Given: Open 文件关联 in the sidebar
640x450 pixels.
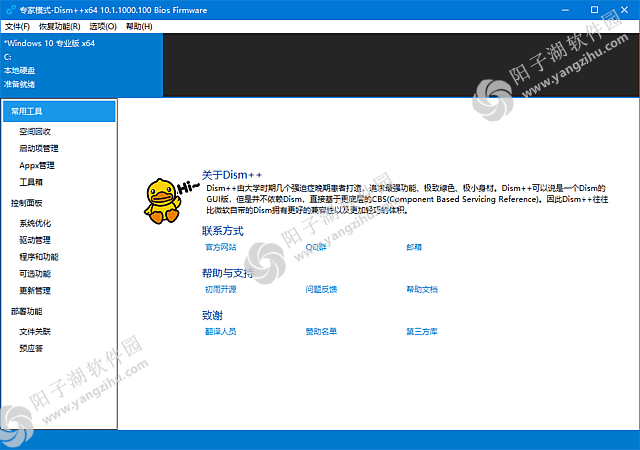Looking at the screenshot, I should [35, 332].
